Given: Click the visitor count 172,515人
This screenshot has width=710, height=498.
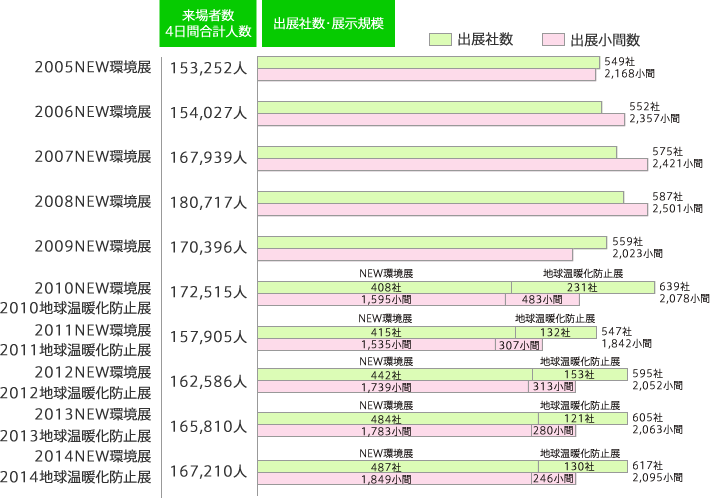Looking at the screenshot, I should point(208,292).
